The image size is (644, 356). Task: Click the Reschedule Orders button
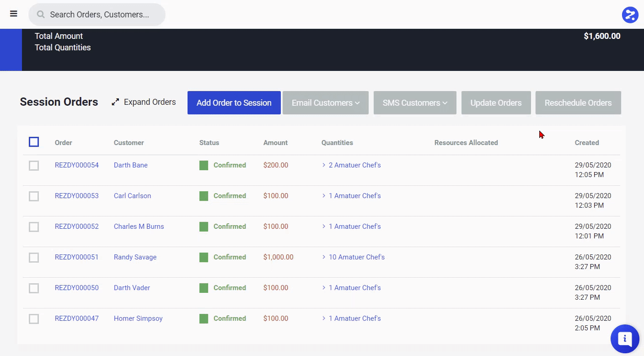click(x=578, y=103)
